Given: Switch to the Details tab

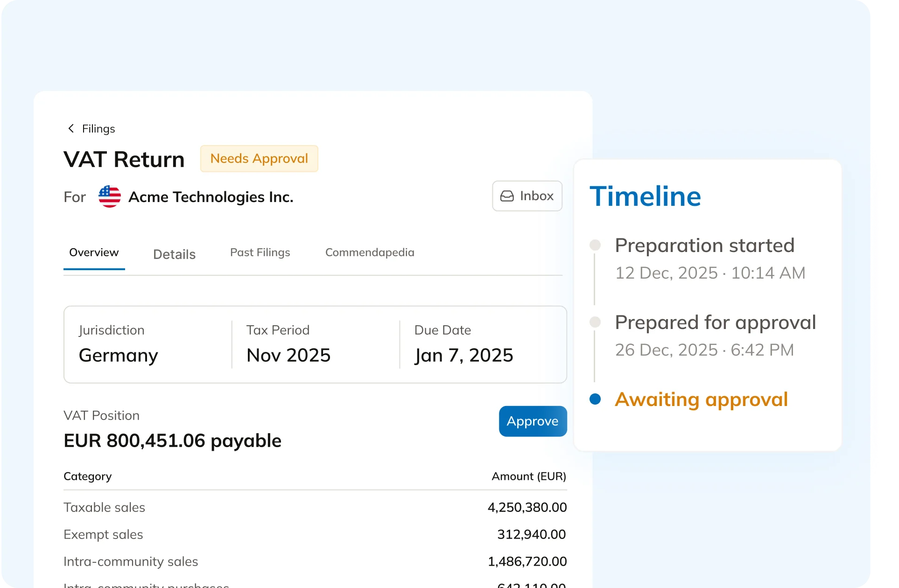Looking at the screenshot, I should (174, 254).
